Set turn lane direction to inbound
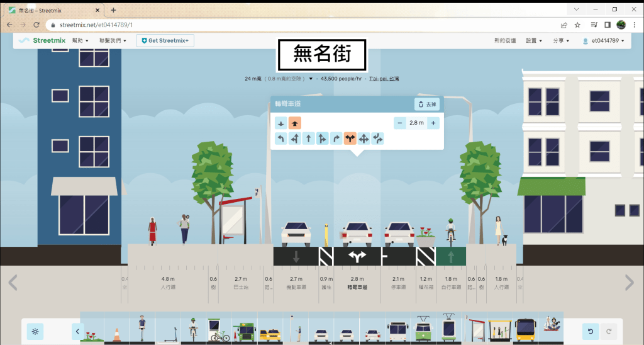This screenshot has width=644, height=345. 281,123
